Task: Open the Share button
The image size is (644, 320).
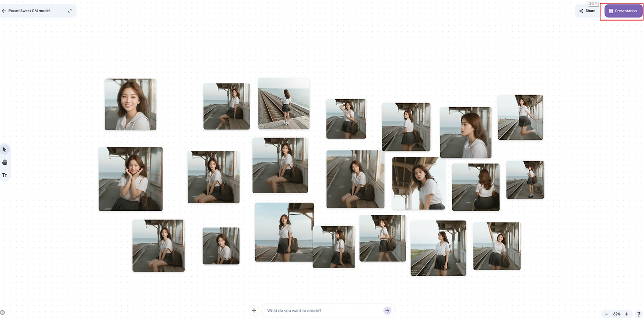Action: click(587, 11)
